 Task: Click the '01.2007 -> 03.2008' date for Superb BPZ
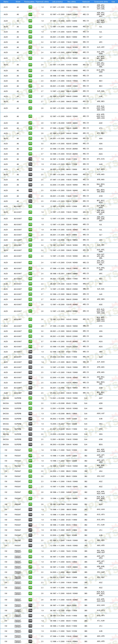coord(57,429)
